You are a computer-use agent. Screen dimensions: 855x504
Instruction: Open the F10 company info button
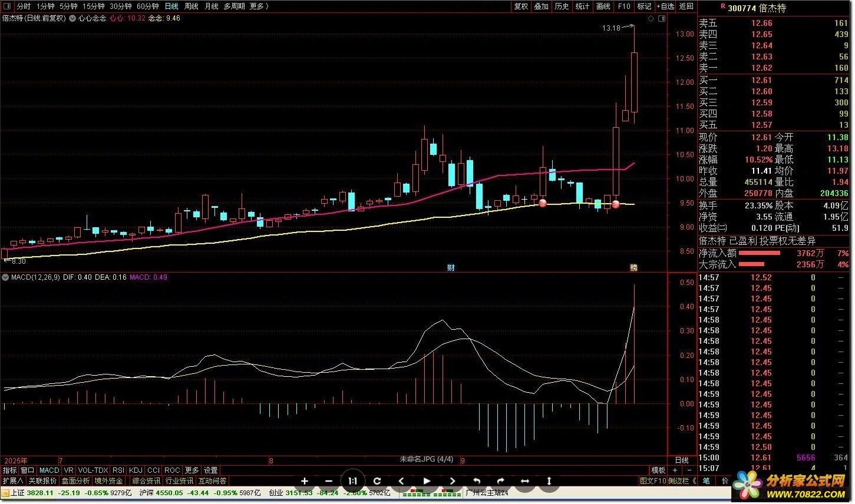[x=624, y=6]
